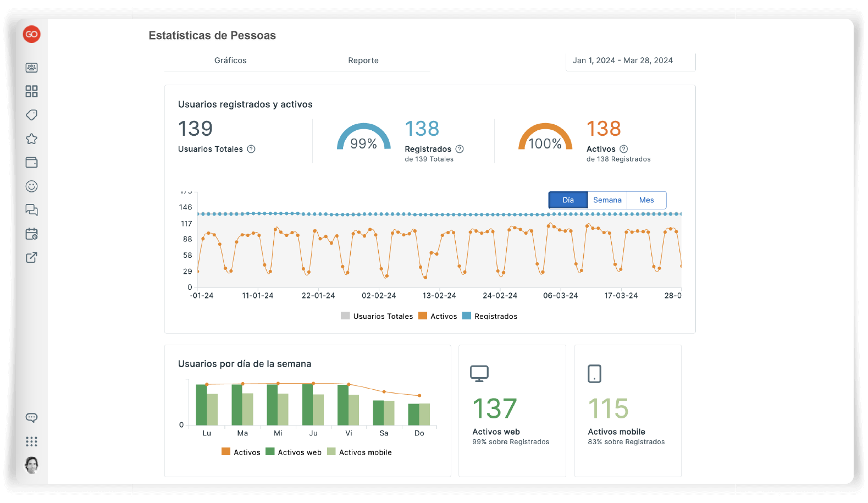868x503 pixels.
Task: Click the desktop monitor icon above 137
Action: point(479,373)
